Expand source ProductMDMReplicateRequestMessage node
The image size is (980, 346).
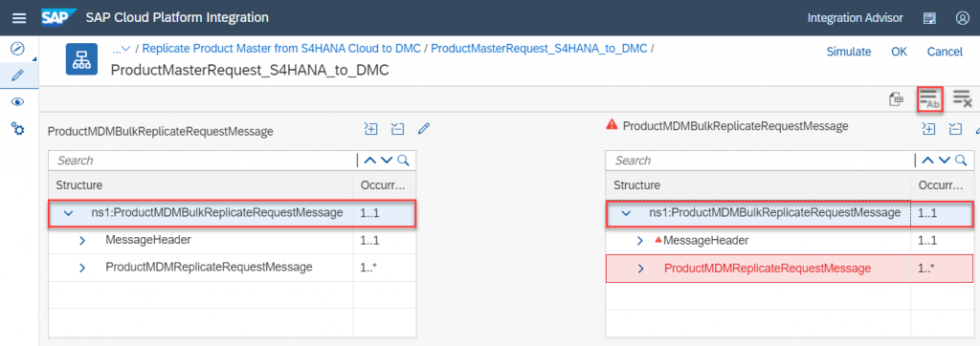(x=82, y=268)
